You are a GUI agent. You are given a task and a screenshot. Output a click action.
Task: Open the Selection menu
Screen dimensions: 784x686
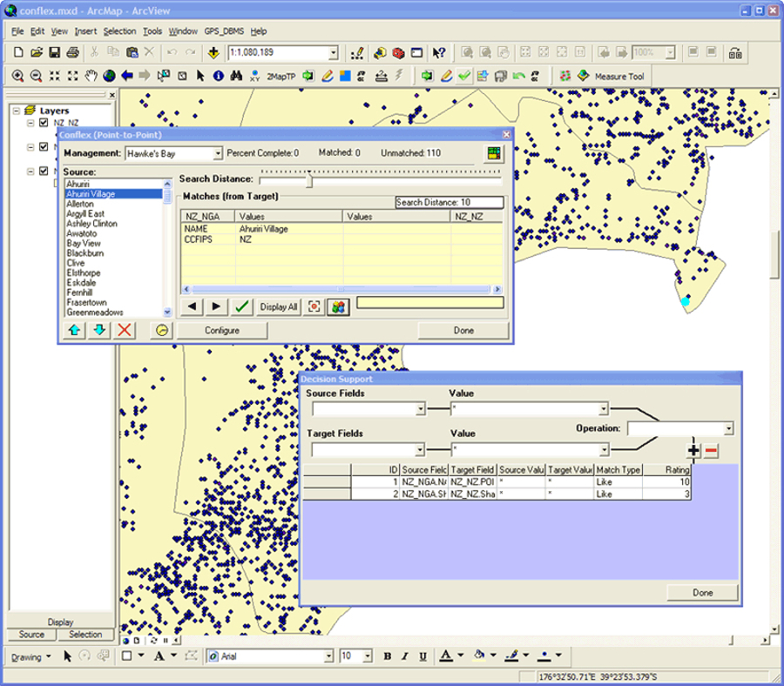pyautogui.click(x=119, y=31)
